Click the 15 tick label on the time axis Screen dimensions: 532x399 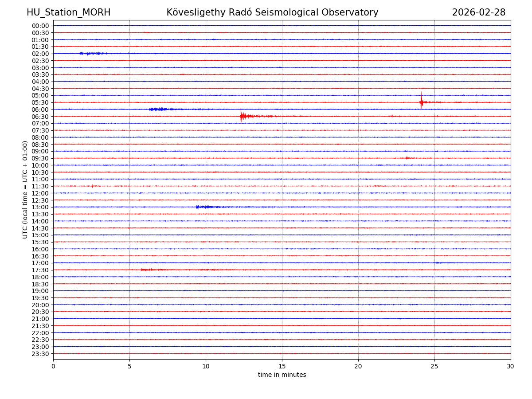(x=282, y=367)
